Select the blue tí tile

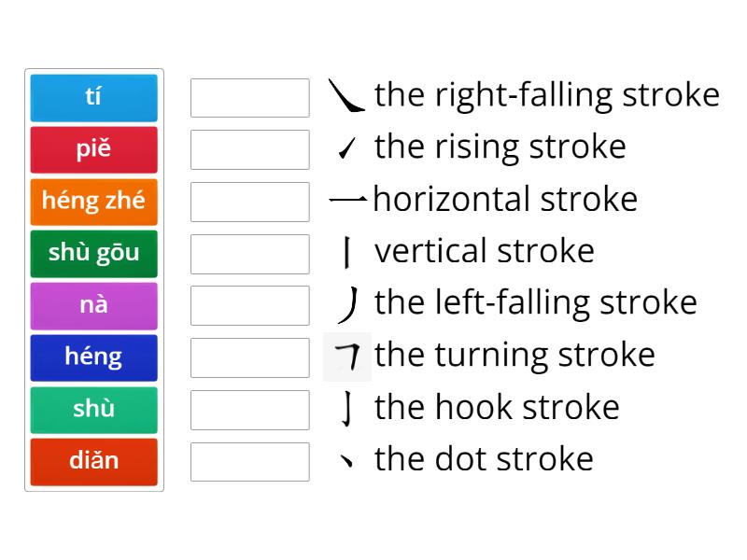[x=93, y=97]
